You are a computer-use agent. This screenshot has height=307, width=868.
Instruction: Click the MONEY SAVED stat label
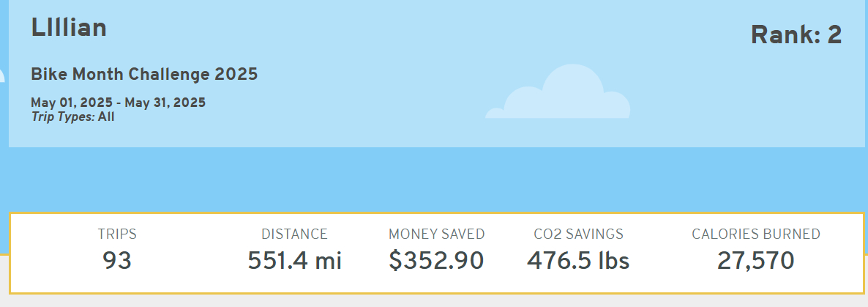click(436, 234)
